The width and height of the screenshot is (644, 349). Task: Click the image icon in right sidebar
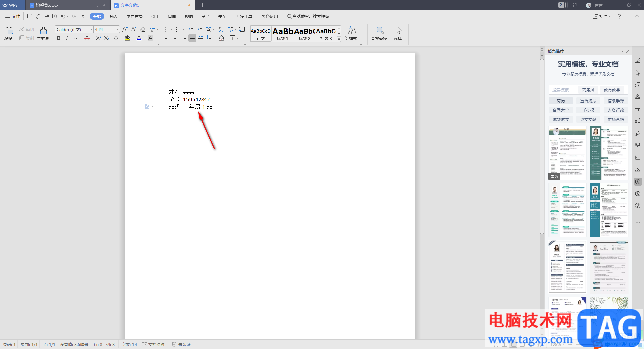point(638,169)
